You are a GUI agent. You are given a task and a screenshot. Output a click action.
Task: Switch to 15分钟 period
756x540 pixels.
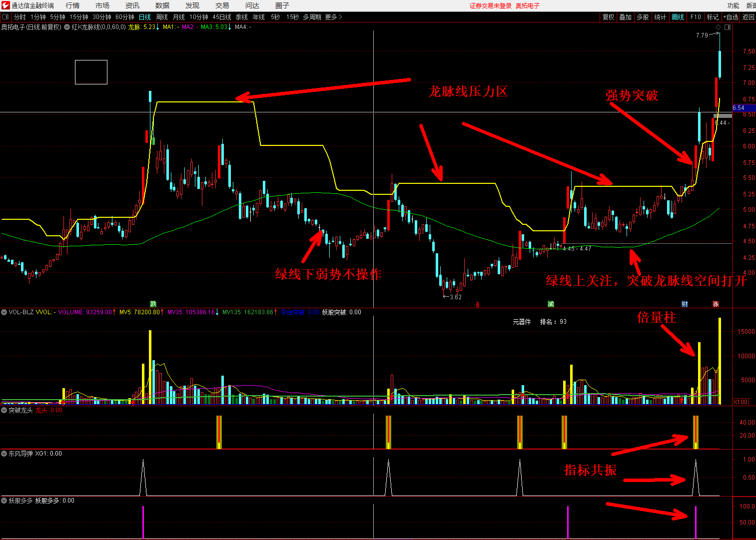[79, 17]
